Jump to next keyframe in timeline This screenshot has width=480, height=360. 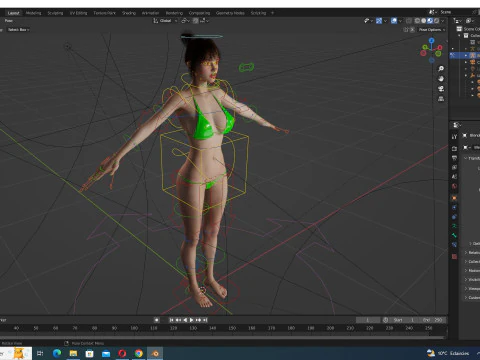click(198, 320)
